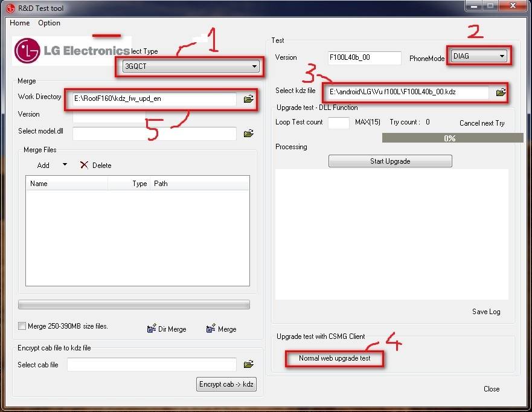
Task: Click the Select model.dll input field
Action: tap(155, 134)
